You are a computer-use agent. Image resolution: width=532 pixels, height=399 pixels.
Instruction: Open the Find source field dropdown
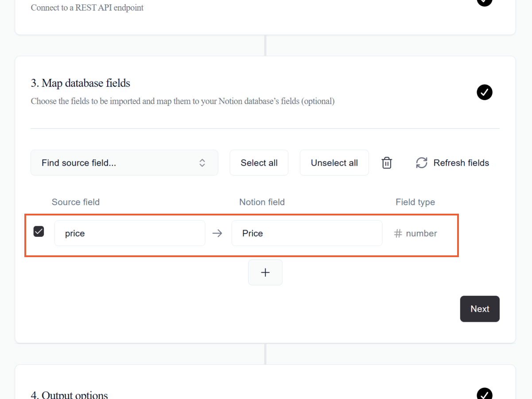[x=124, y=163]
